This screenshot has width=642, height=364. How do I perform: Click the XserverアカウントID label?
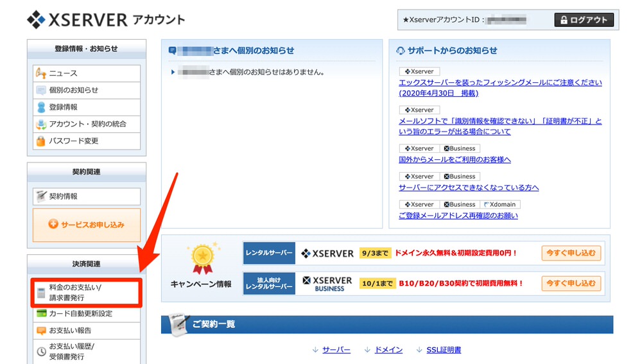tap(444, 20)
